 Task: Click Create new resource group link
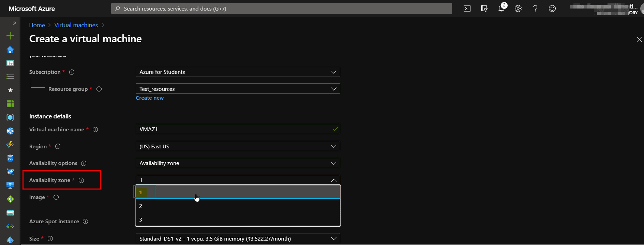click(150, 98)
